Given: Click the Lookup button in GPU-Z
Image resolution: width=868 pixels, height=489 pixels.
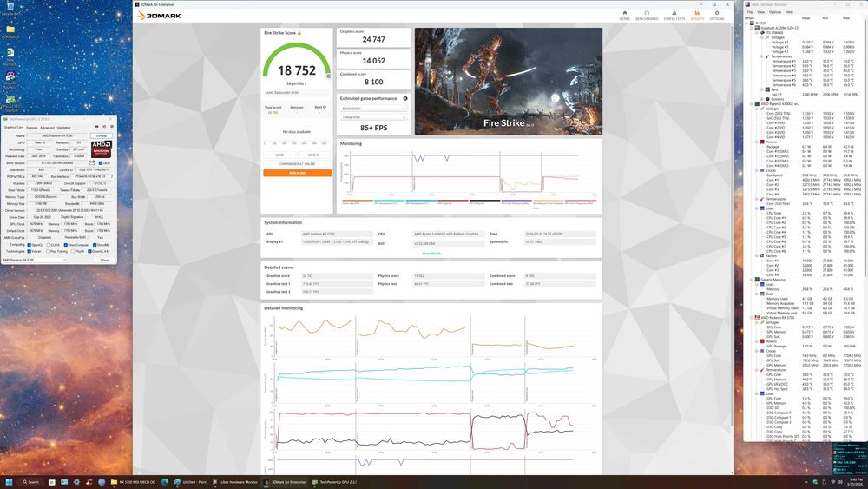Looking at the screenshot, I should [102, 135].
